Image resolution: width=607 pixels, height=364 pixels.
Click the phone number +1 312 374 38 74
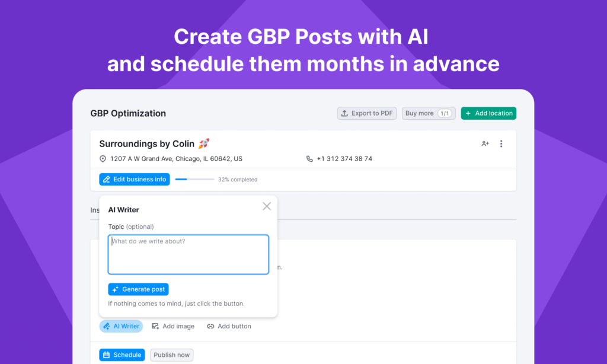pos(344,159)
